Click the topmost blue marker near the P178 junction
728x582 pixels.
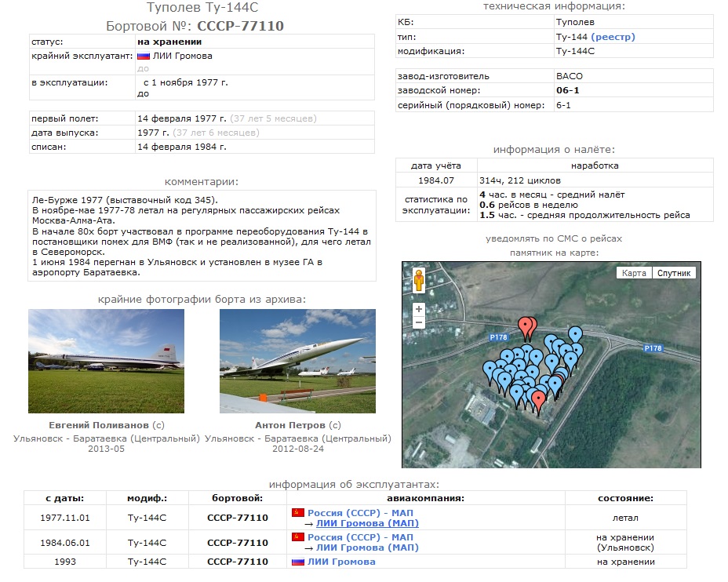point(576,335)
